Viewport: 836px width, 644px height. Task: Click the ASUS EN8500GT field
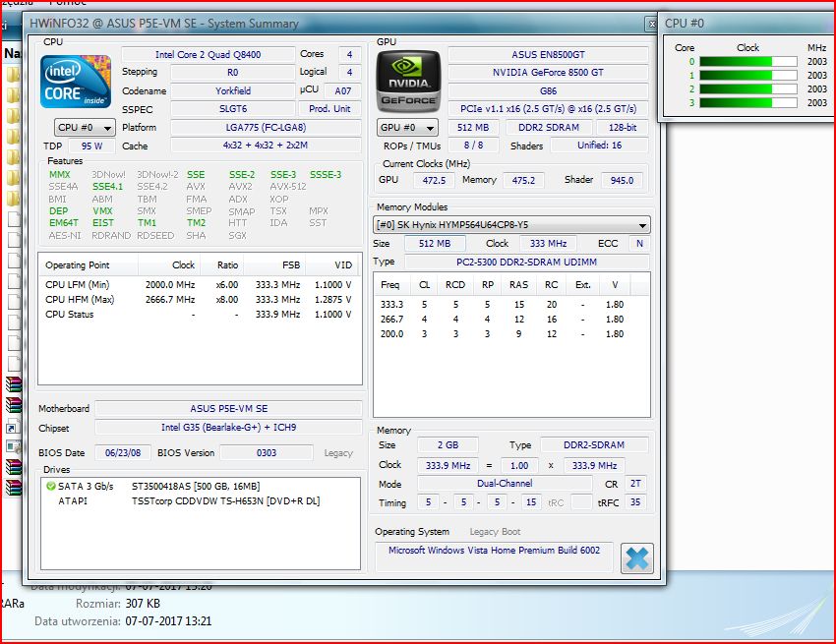pos(548,54)
